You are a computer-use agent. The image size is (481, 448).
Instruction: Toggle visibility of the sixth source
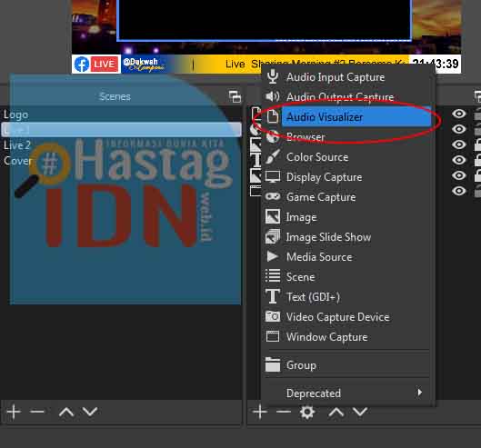point(459,191)
